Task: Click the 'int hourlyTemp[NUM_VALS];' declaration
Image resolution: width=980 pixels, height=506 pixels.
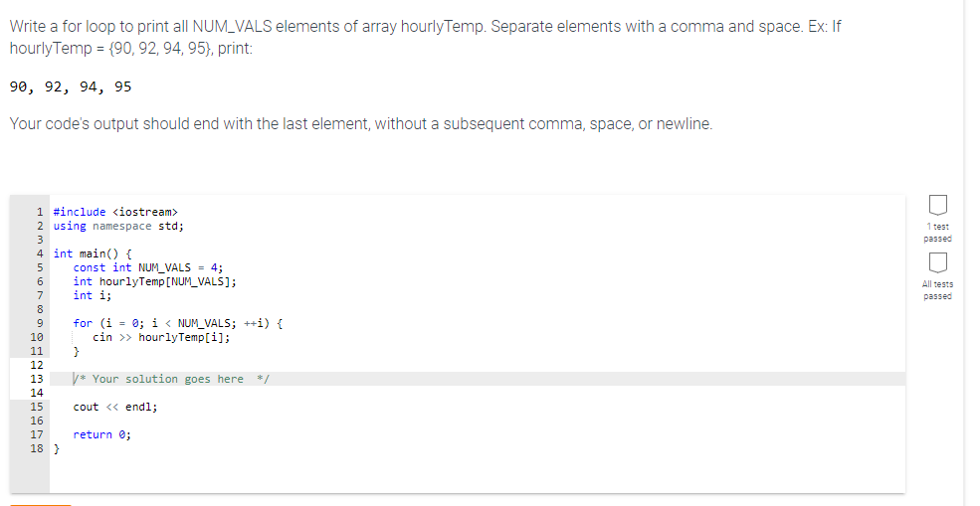Action: pyautogui.click(x=154, y=281)
